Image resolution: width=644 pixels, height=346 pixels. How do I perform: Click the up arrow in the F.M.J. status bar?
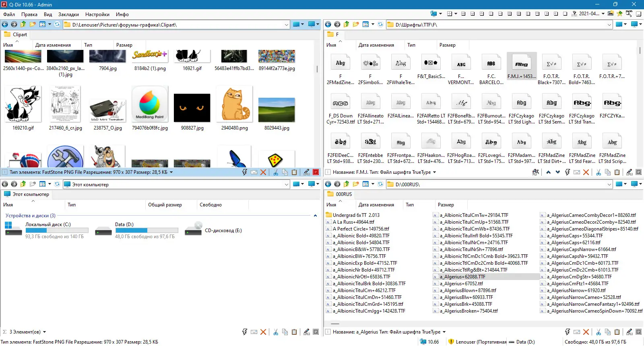tap(548, 172)
